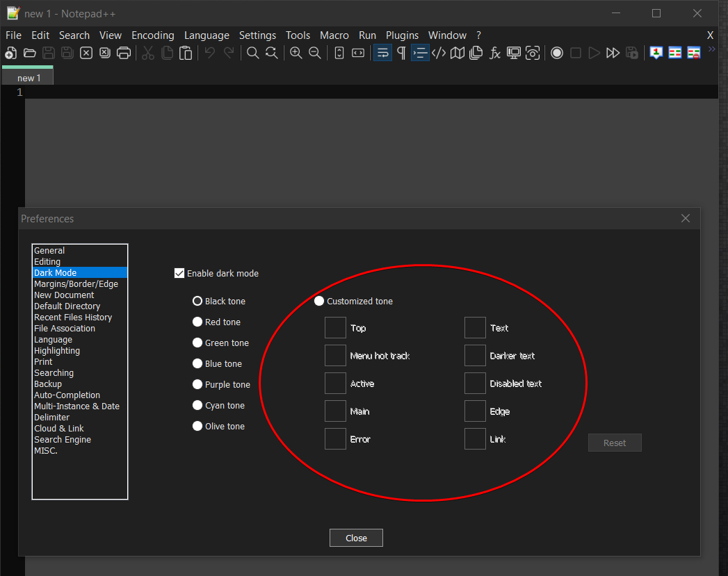Click the Close button in Preferences

(356, 538)
